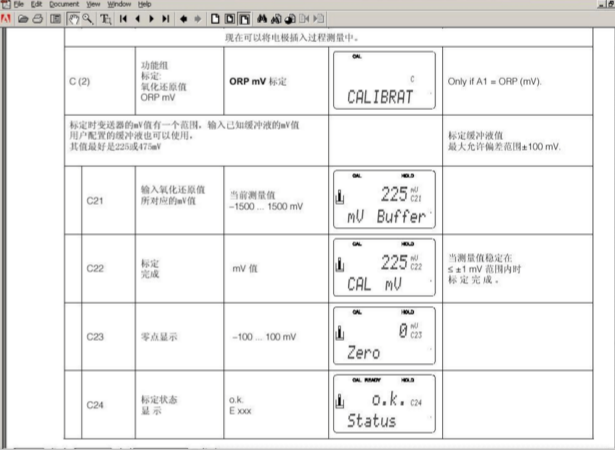
Task: Switch to Fit in Window view
Action: pyautogui.click(x=229, y=18)
